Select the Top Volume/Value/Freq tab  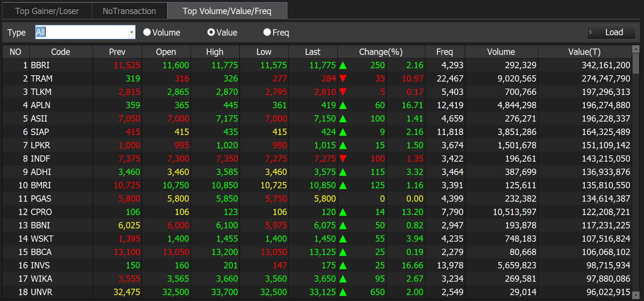pos(227,11)
